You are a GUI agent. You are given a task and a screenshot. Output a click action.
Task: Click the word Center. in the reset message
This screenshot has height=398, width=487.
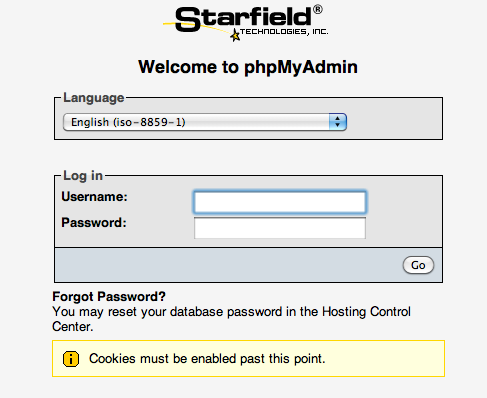pos(73,327)
